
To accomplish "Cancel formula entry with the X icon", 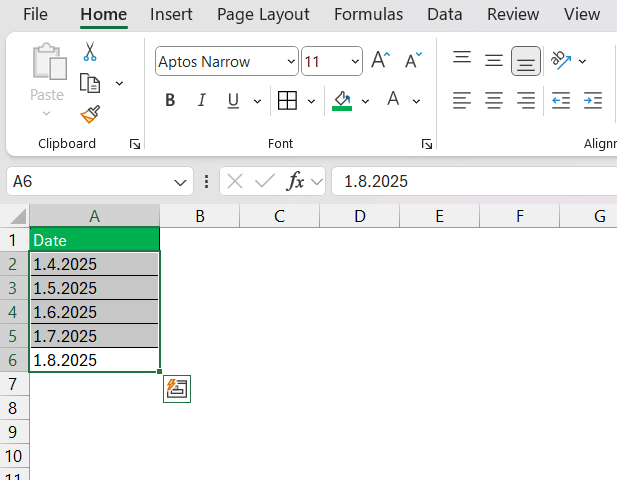I will tap(235, 181).
